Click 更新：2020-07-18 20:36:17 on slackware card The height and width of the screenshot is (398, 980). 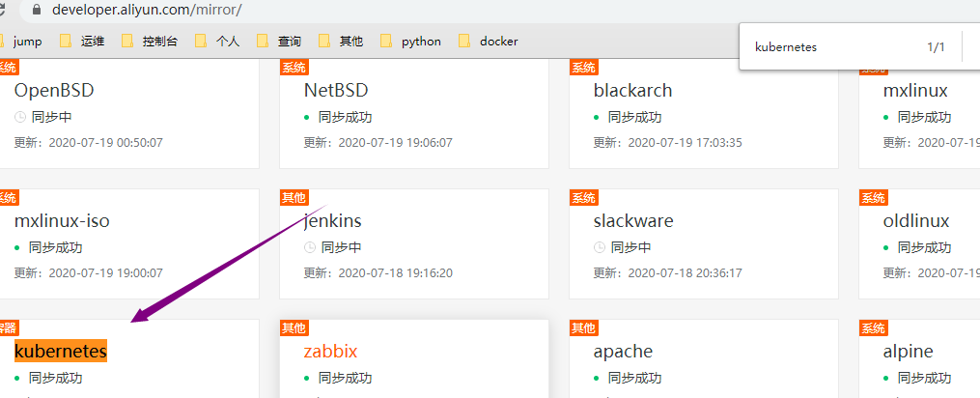(667, 272)
